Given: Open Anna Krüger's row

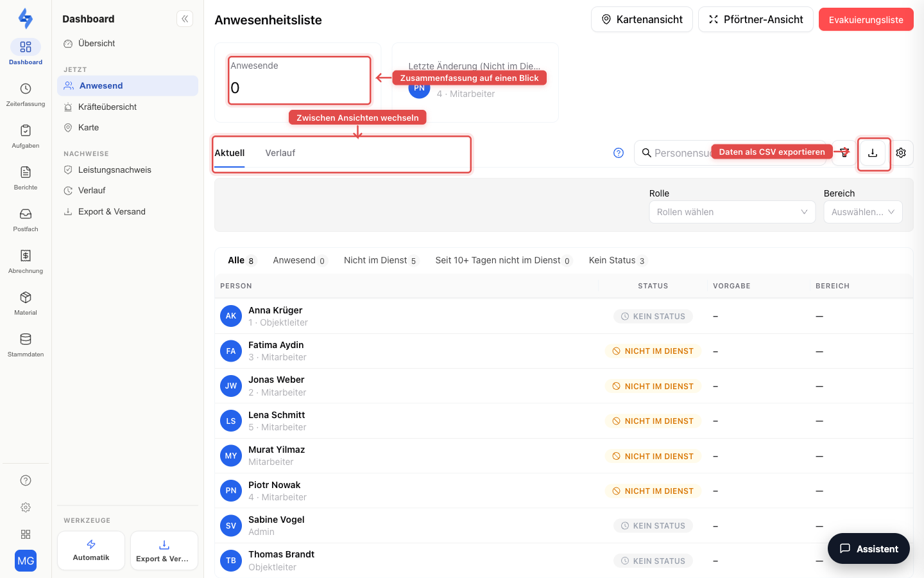Looking at the screenshot, I should [563, 316].
